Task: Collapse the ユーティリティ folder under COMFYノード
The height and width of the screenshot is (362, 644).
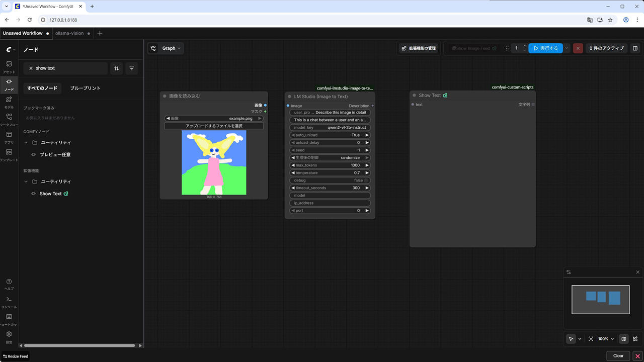Action: coord(26,143)
